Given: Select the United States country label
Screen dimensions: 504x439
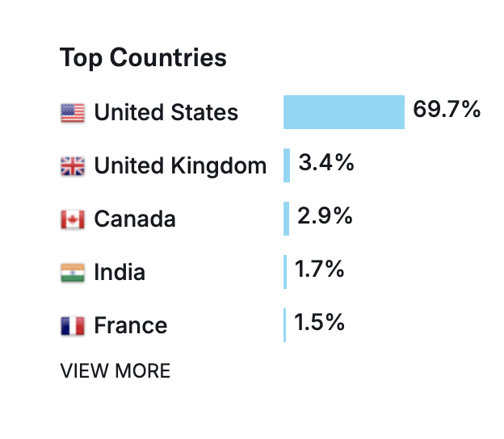Looking at the screenshot, I should tap(166, 113).
